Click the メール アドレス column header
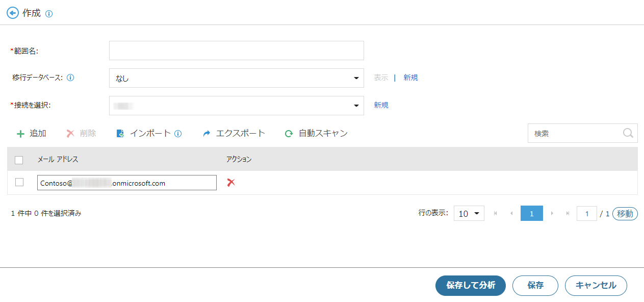 tap(58, 160)
